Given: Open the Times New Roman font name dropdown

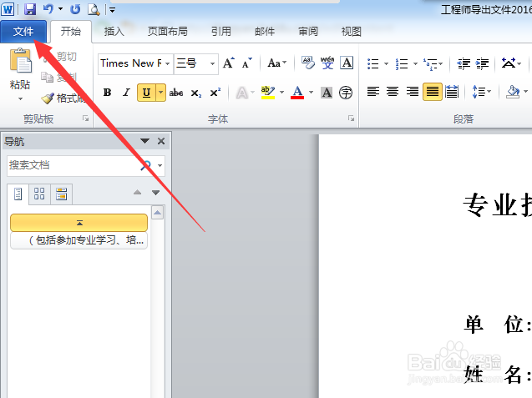Looking at the screenshot, I should coord(168,63).
